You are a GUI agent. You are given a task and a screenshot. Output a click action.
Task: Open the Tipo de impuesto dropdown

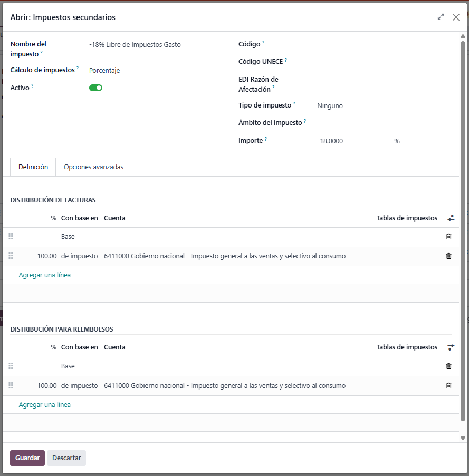tap(380, 106)
